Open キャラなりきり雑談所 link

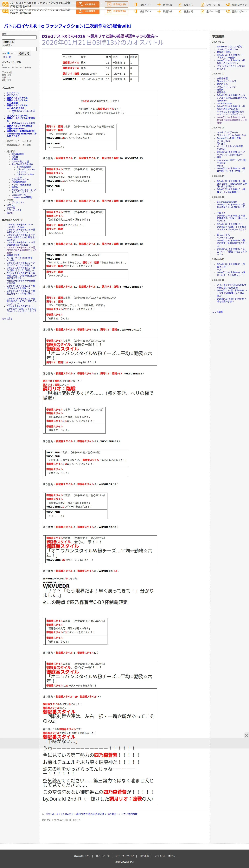click(x=22, y=164)
